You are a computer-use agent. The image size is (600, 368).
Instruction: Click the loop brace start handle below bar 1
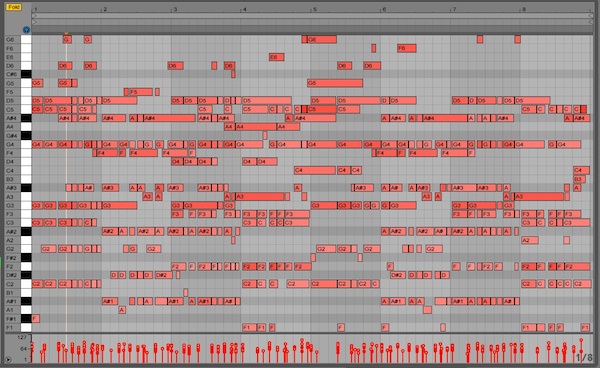point(34,16)
